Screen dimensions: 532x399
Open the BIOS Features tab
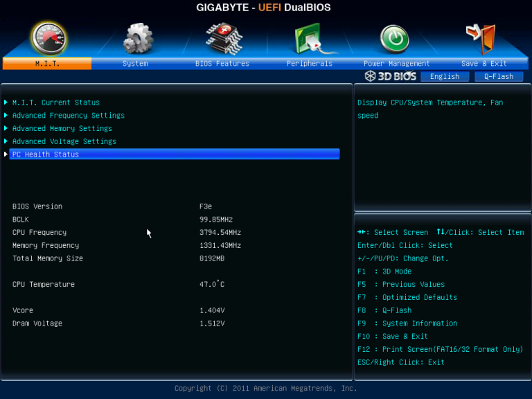coord(222,64)
